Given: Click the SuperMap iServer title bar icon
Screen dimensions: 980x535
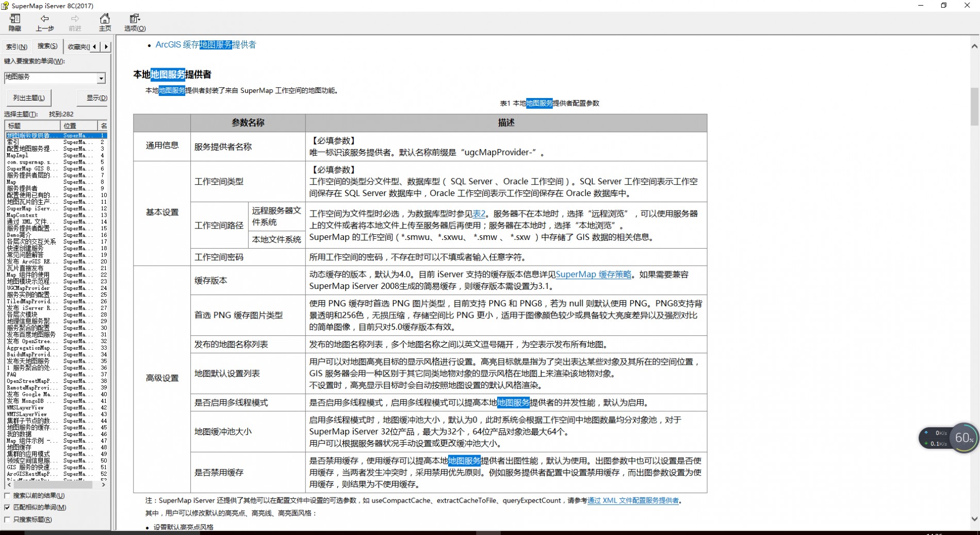Looking at the screenshot, I should pyautogui.click(x=5, y=6).
